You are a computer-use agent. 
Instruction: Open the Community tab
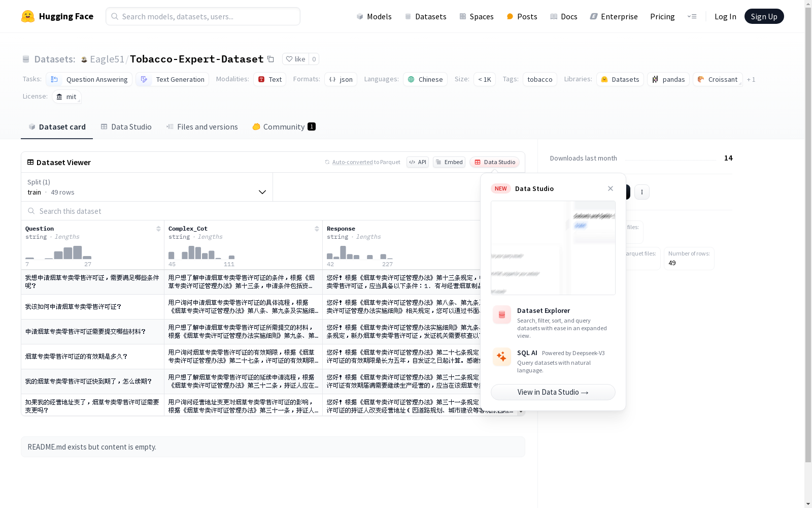coord(284,127)
